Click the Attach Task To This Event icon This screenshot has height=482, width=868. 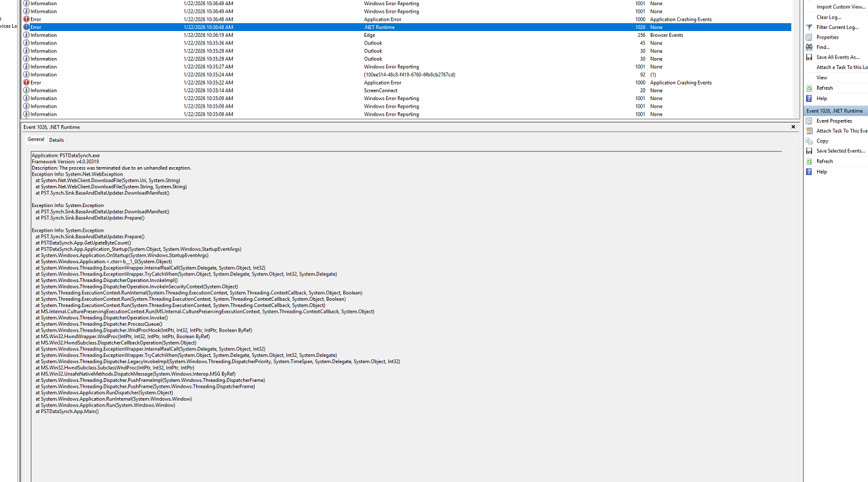tap(809, 131)
